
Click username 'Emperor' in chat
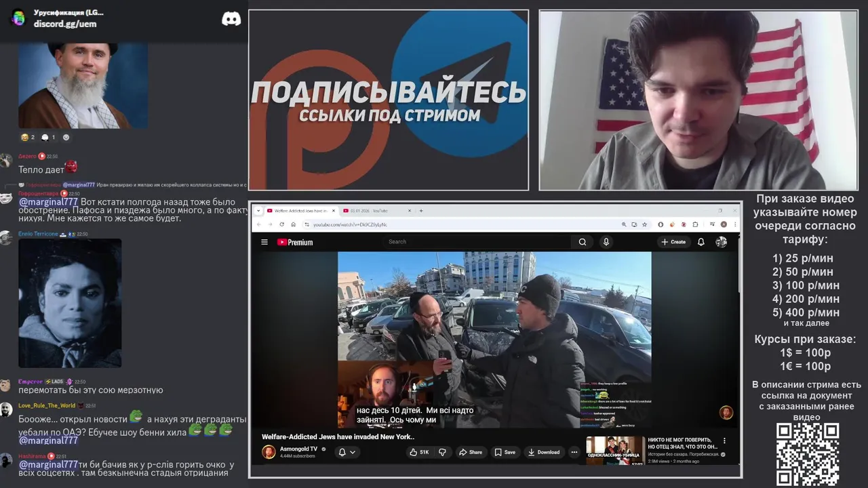pos(31,382)
